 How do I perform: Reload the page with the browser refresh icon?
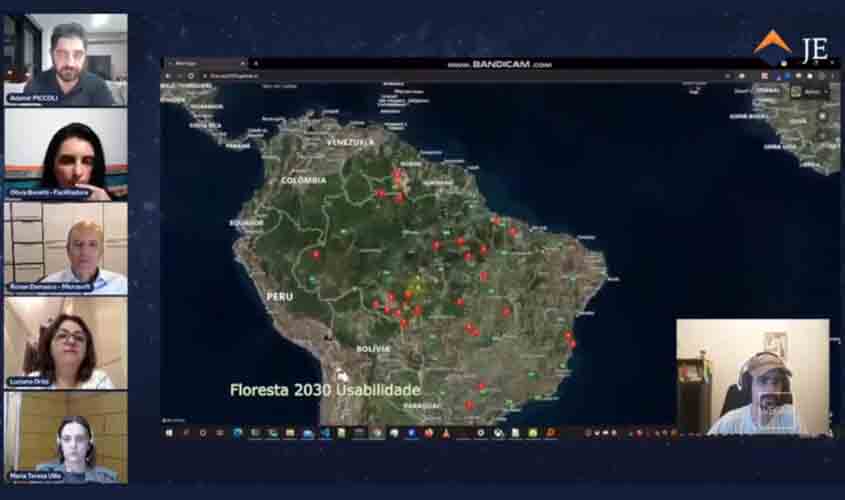click(x=190, y=75)
